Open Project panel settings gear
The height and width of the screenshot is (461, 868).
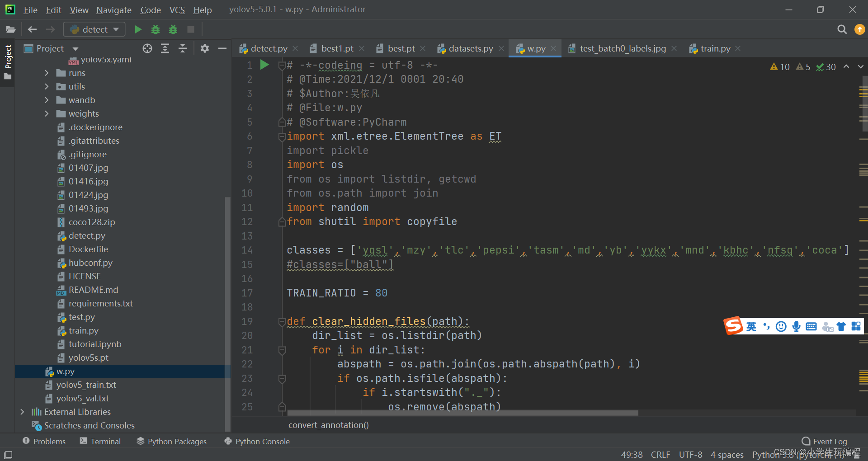click(x=205, y=48)
